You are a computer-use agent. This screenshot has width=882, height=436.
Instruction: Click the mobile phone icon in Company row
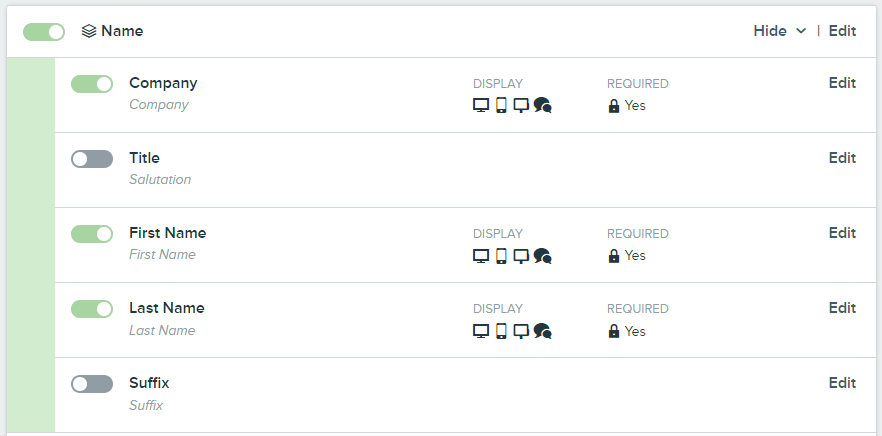(x=501, y=105)
